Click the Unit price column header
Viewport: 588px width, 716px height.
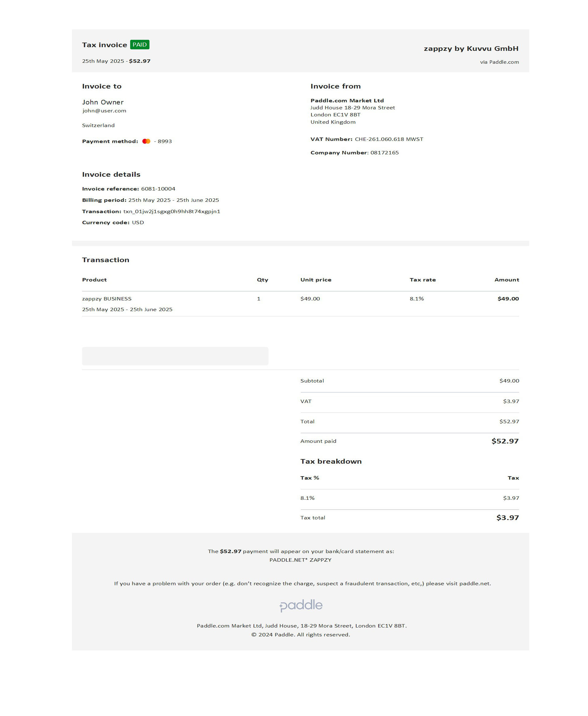(316, 280)
